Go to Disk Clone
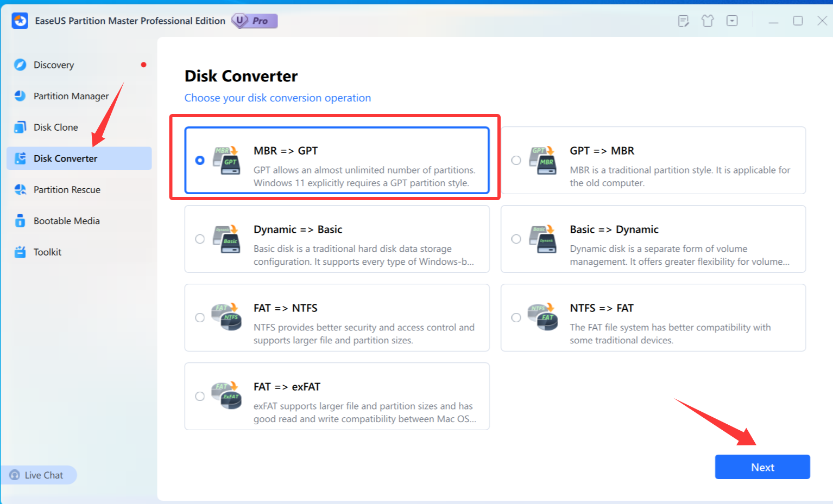833x504 pixels. click(79, 127)
